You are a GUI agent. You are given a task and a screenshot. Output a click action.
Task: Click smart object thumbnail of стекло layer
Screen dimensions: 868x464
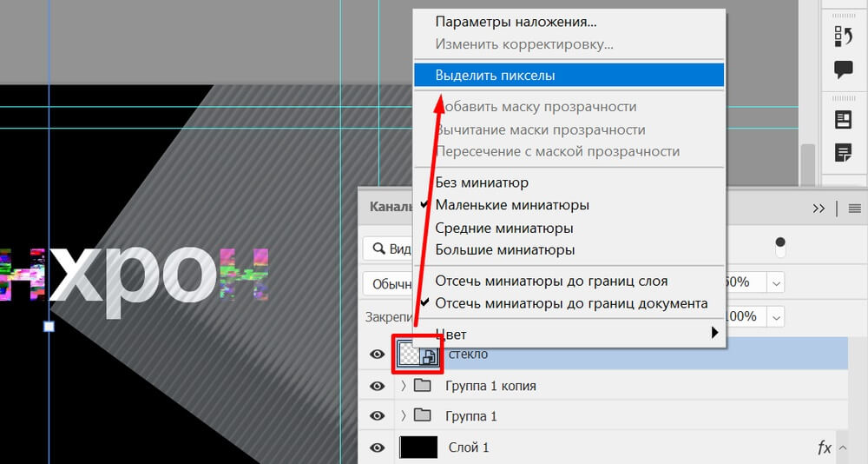click(x=418, y=354)
